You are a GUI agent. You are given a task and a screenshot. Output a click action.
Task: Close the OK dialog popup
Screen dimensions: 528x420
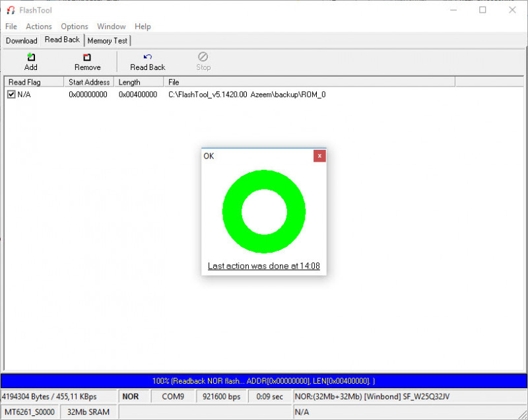319,156
